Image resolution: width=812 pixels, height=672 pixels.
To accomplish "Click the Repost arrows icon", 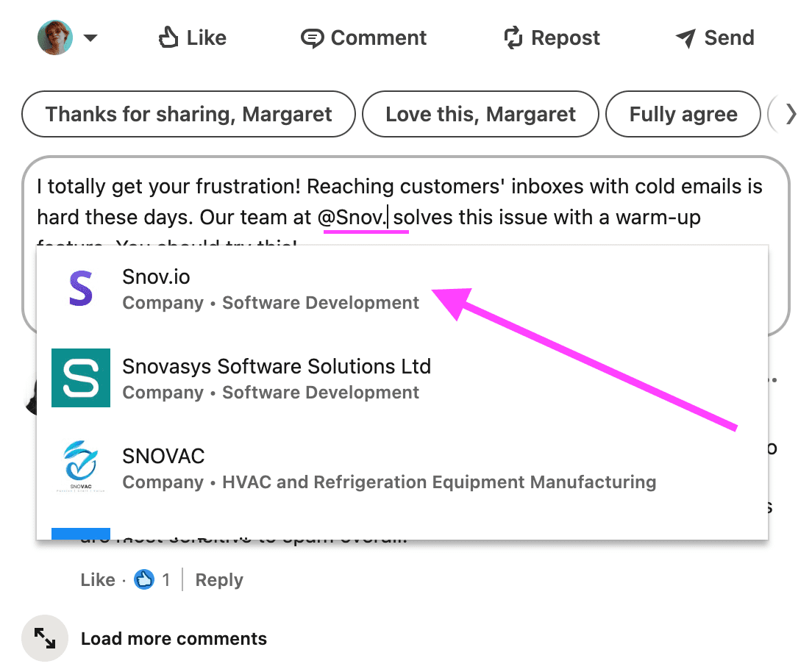I will 513,37.
